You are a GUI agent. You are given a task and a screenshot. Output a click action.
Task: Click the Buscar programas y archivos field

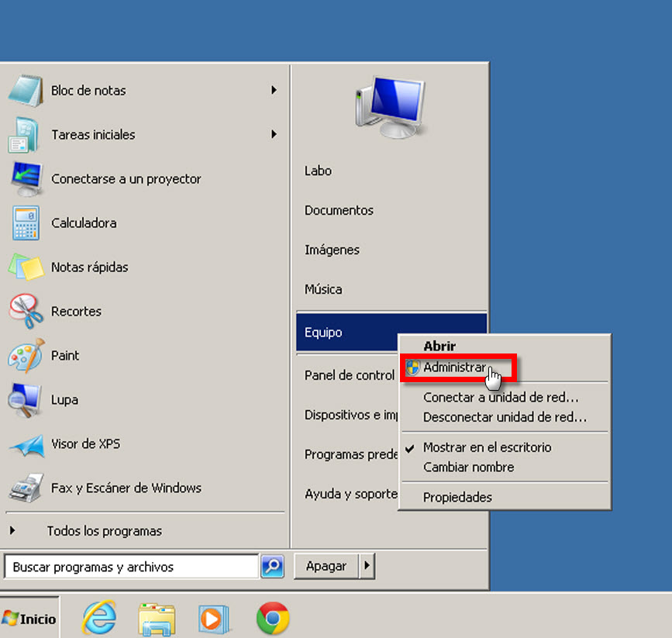tap(130, 567)
